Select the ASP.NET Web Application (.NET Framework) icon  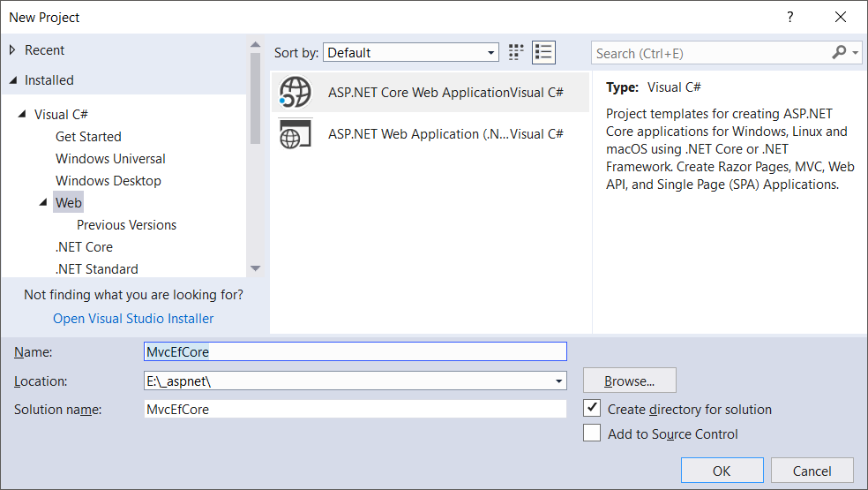[295, 134]
